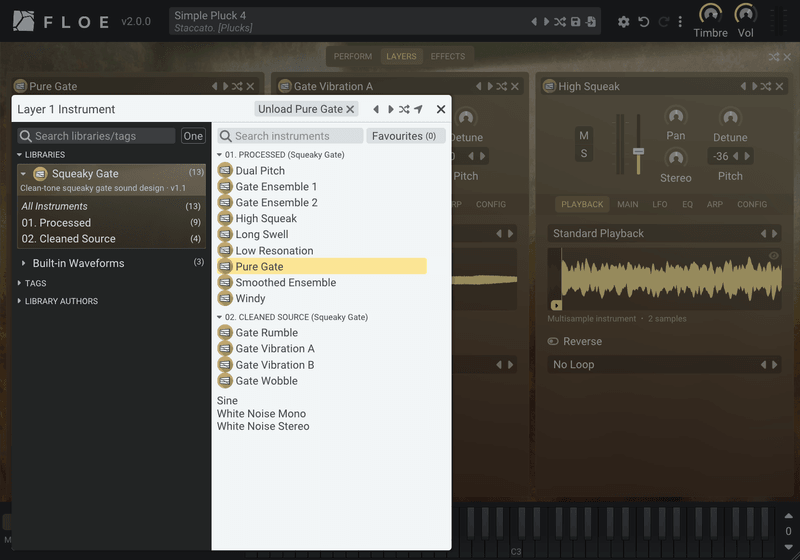Adjust the Vol knob
Screen dimensions: 800x560
[745, 14]
